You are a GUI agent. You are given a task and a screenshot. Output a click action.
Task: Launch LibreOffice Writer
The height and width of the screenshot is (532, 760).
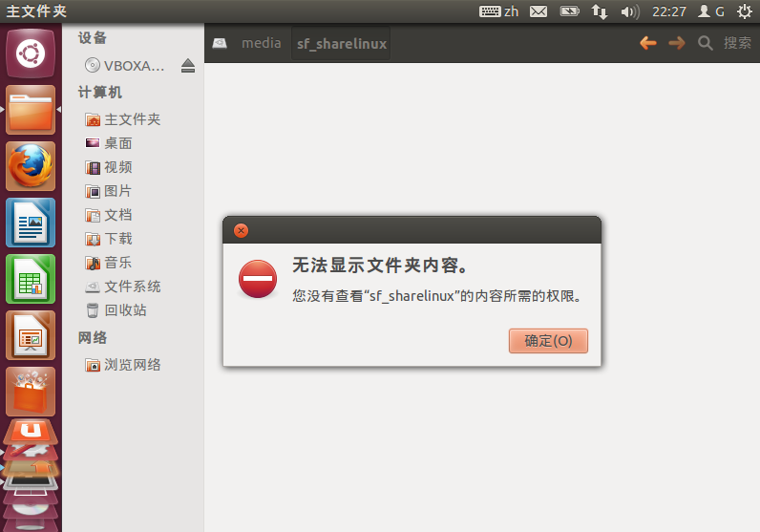click(31, 223)
